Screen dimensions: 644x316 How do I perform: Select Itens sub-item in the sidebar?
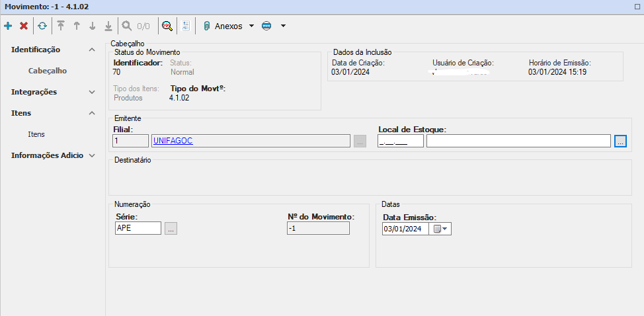(x=36, y=134)
